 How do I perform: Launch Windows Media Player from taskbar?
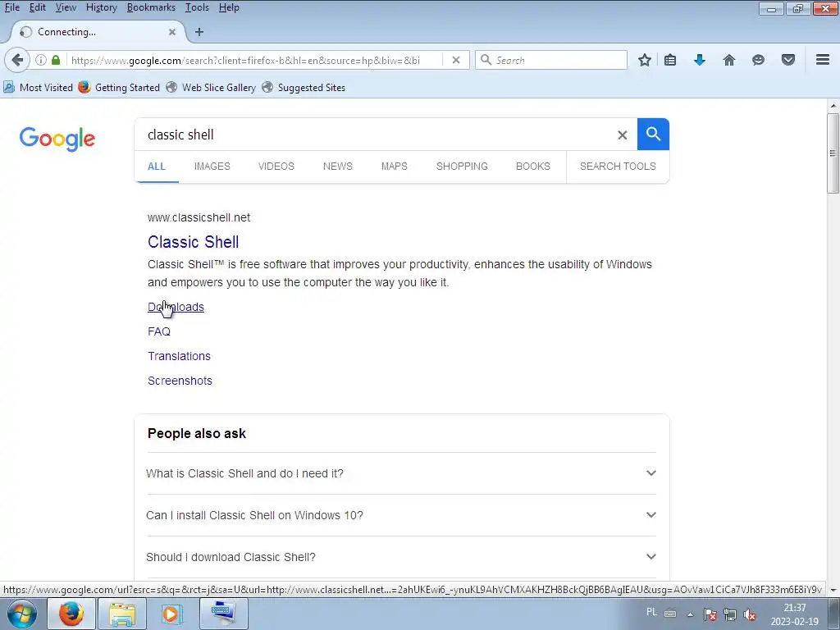coord(172,614)
